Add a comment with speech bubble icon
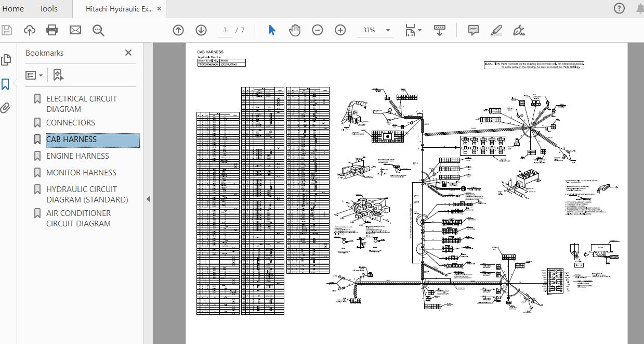 pyautogui.click(x=474, y=30)
